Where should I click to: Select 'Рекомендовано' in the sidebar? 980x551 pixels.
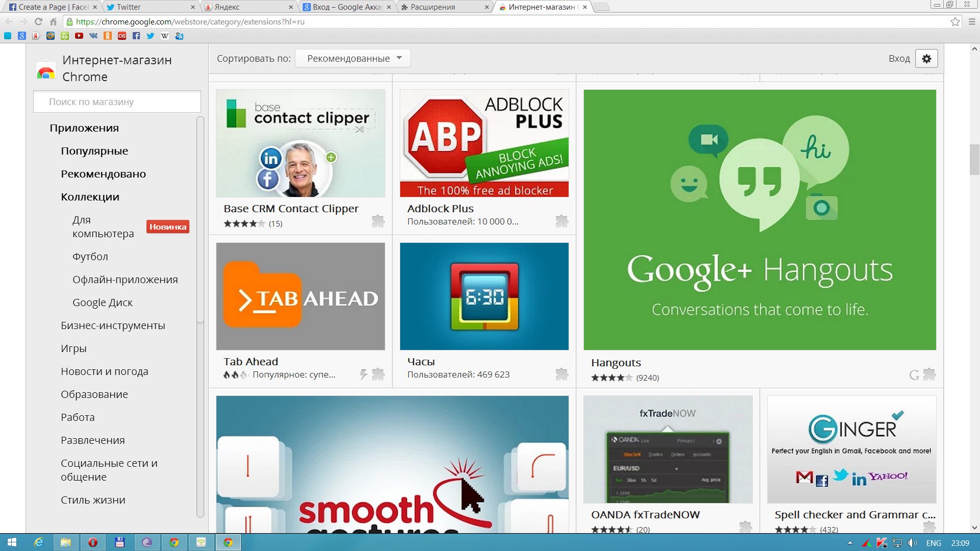[103, 173]
